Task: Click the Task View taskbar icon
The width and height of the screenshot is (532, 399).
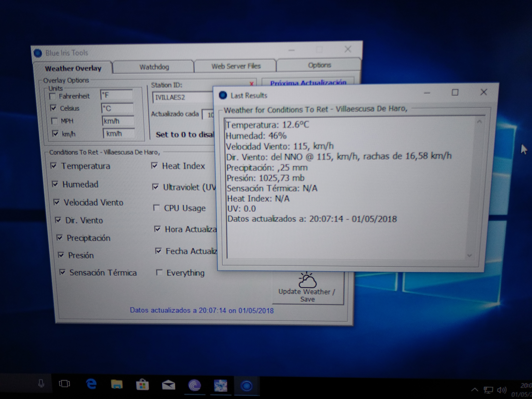Action: pos(65,384)
